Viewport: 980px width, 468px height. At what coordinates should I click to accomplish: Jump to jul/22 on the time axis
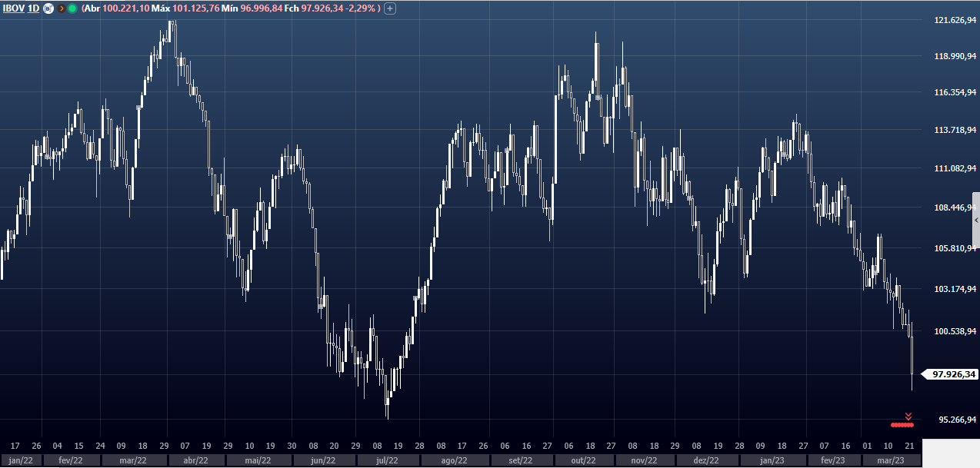click(387, 460)
